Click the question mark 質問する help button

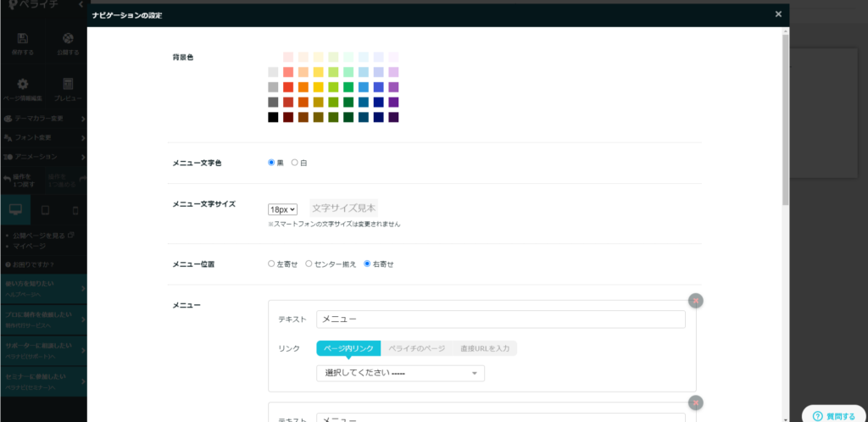point(834,416)
